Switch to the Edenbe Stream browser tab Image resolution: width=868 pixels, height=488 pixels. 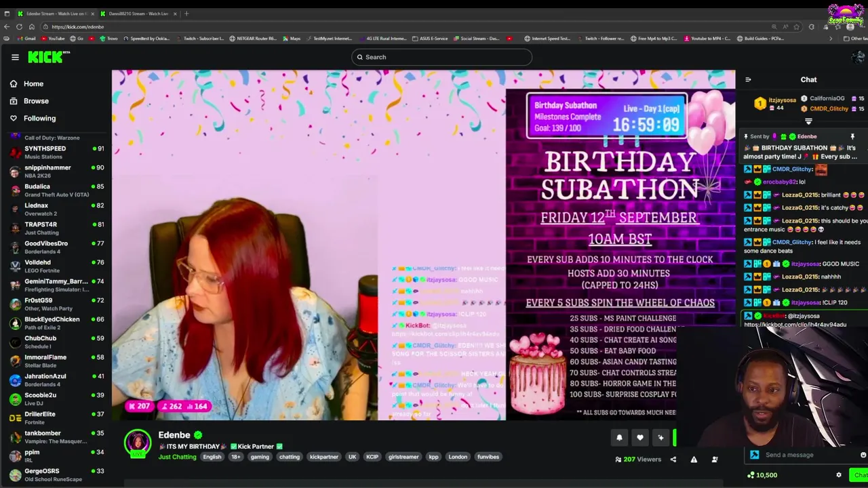coord(56,14)
